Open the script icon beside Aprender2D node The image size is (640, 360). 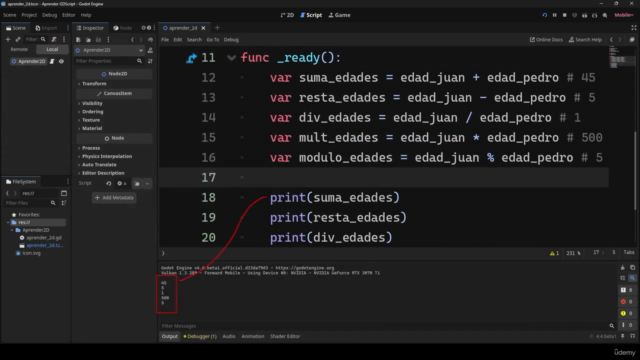pyautogui.click(x=52, y=61)
